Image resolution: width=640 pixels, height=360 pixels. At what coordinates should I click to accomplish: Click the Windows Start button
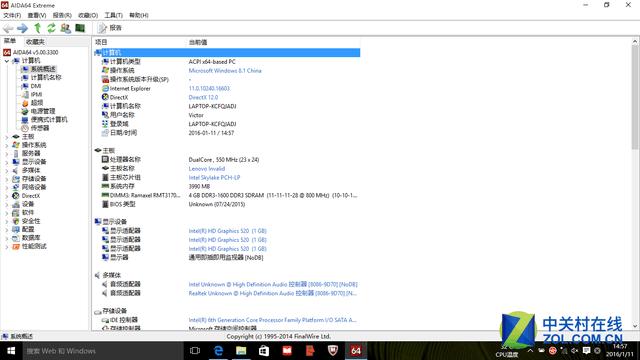tap(11, 351)
